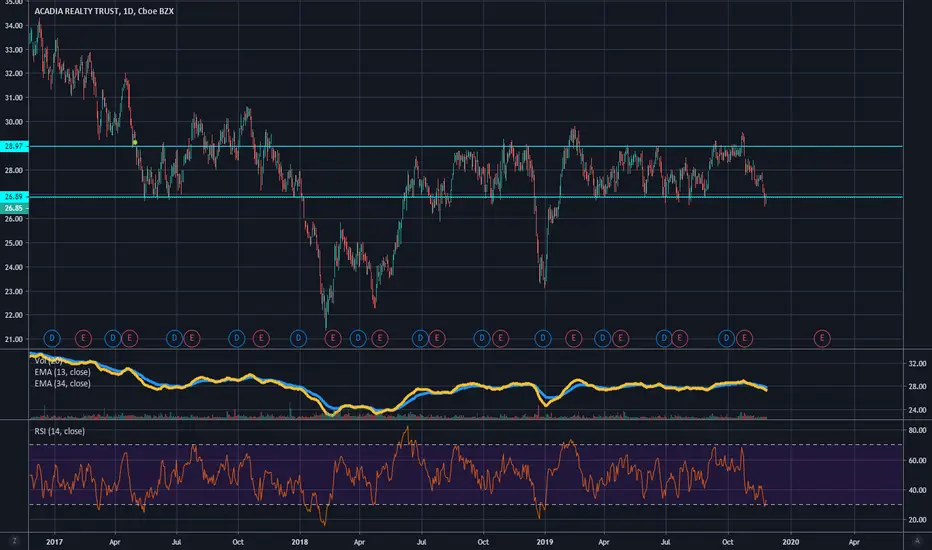Open the earnings marker just after October 2018

(x=500, y=338)
